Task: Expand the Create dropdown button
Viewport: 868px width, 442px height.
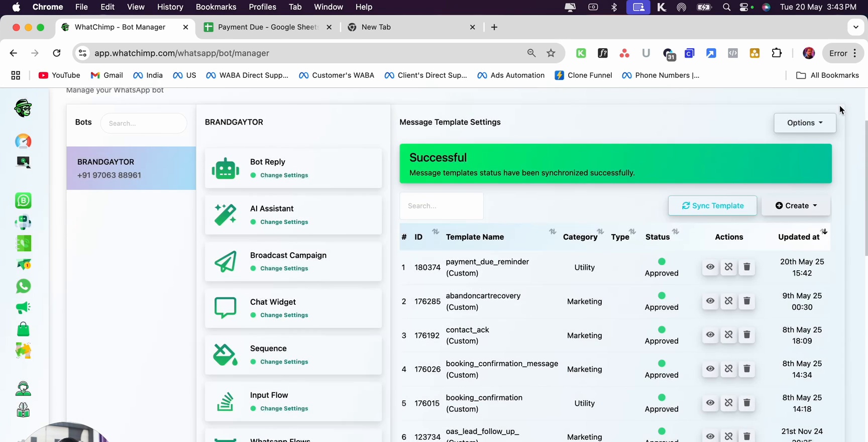Action: click(x=796, y=206)
